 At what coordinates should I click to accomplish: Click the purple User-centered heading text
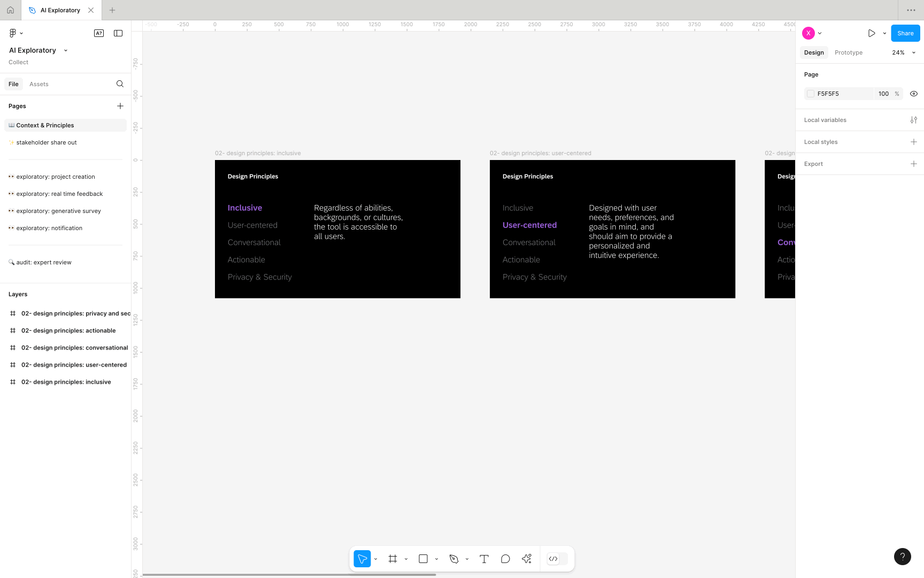(529, 225)
